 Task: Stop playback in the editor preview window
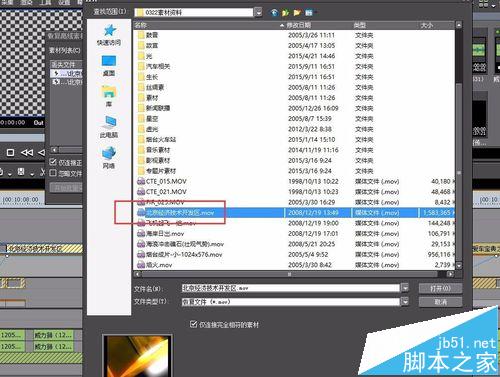point(10,153)
